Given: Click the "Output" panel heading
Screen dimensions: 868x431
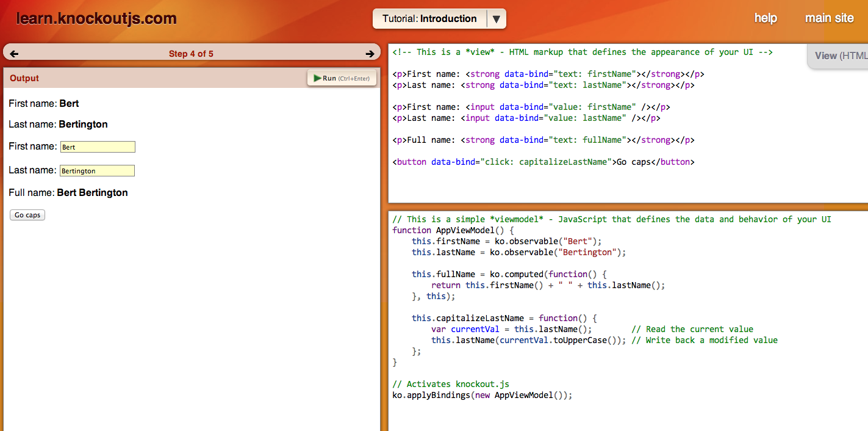Looking at the screenshot, I should [24, 78].
